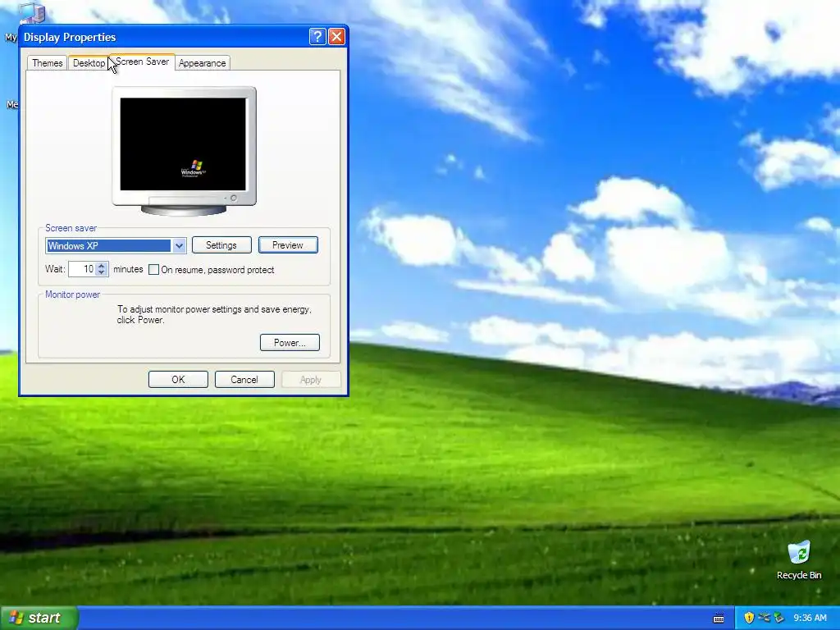Viewport: 840px width, 630px height.
Task: Select the Screen Saver tab
Action: tap(143, 62)
